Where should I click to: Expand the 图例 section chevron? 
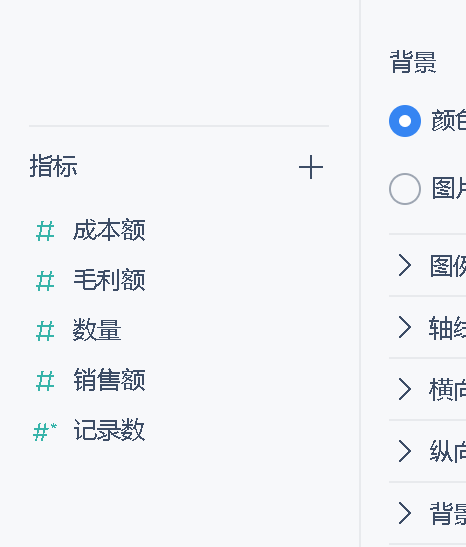tap(405, 265)
